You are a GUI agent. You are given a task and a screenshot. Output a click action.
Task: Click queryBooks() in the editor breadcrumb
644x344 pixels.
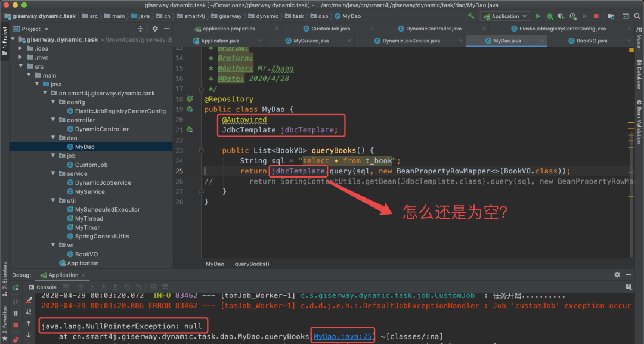coord(252,264)
